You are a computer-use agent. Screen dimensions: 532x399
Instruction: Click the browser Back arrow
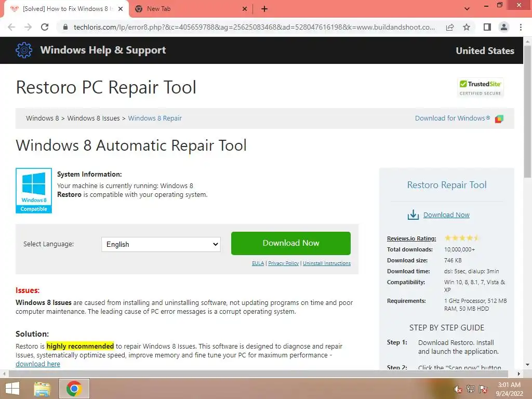(11, 27)
